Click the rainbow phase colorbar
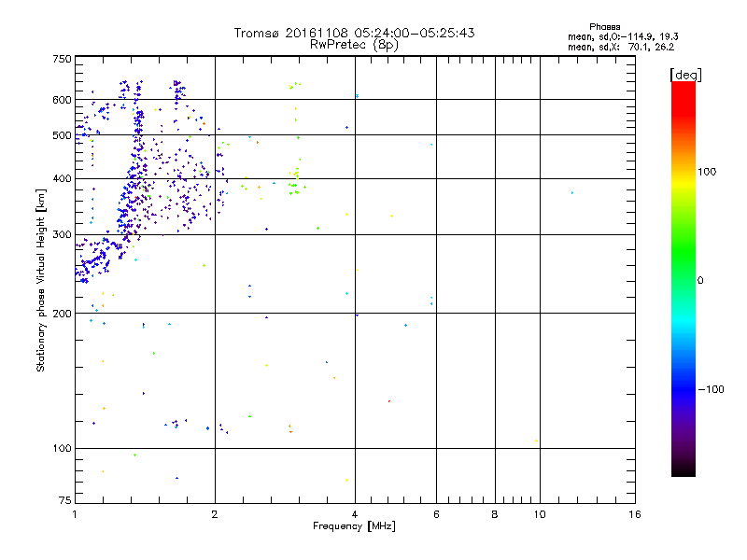747x560 pixels. pyautogui.click(x=684, y=278)
